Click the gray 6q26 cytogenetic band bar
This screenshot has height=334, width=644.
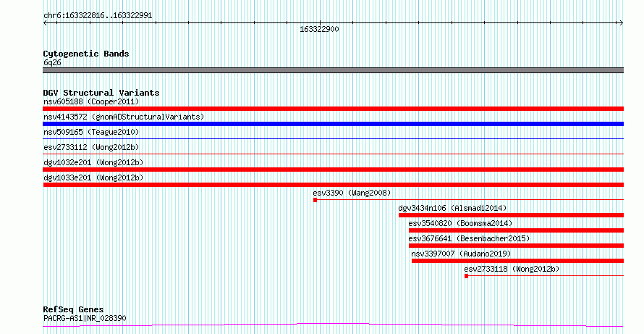pos(334,70)
